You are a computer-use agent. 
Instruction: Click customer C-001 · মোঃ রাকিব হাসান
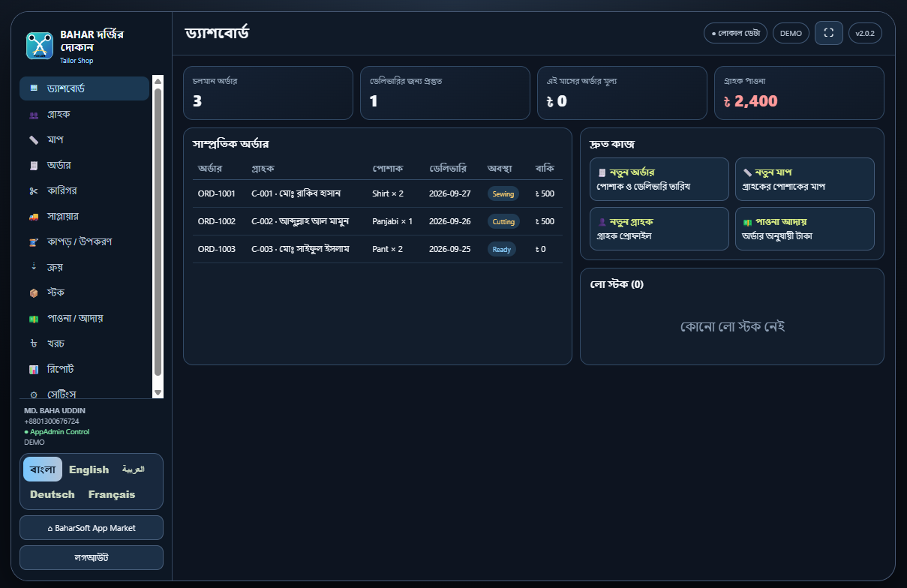click(x=296, y=193)
